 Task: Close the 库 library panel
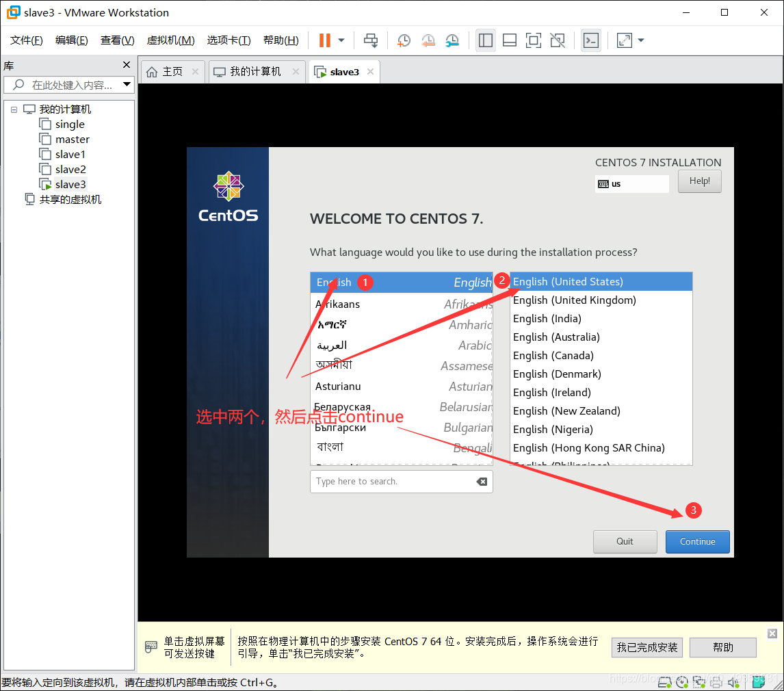click(127, 65)
